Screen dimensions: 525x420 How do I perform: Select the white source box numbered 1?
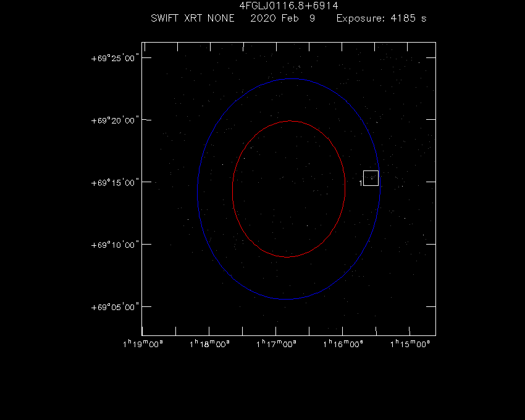tap(371, 178)
